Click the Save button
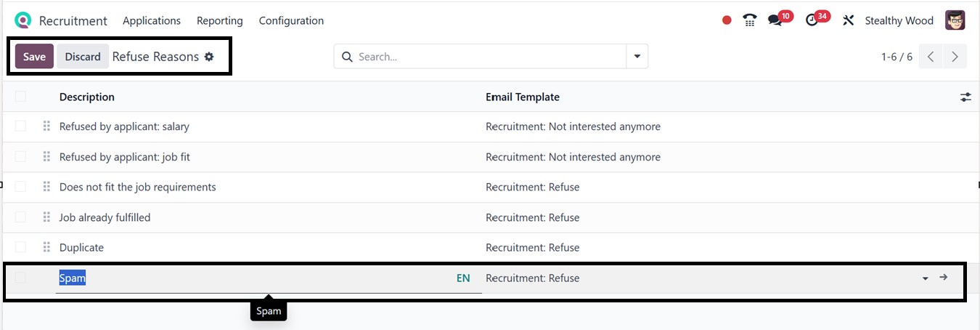Image resolution: width=980 pixels, height=330 pixels. tap(34, 57)
